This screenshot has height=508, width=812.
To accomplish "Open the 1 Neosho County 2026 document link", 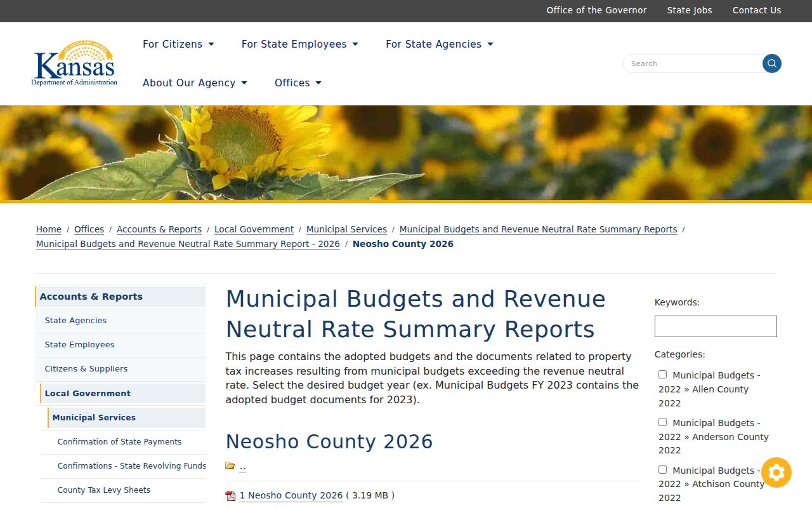I will coord(291,495).
